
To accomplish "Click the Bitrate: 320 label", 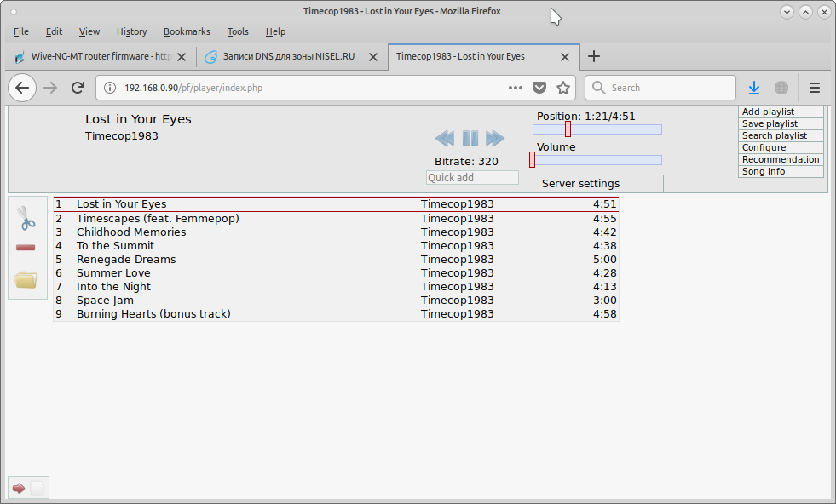I will coord(466,162).
